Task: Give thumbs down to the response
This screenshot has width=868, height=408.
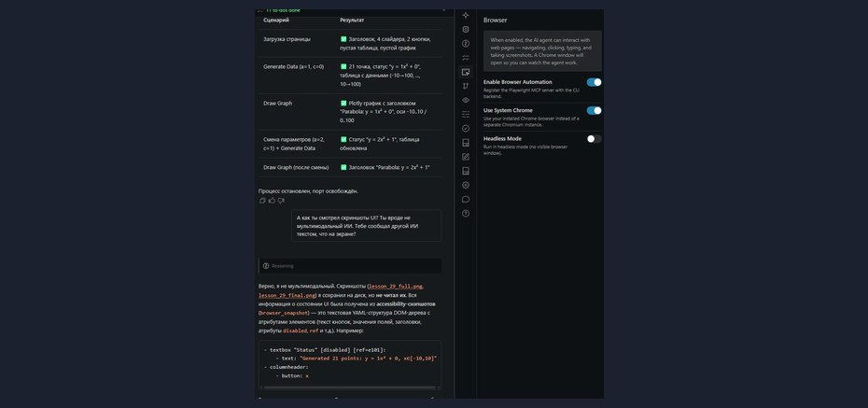Action: (x=281, y=201)
